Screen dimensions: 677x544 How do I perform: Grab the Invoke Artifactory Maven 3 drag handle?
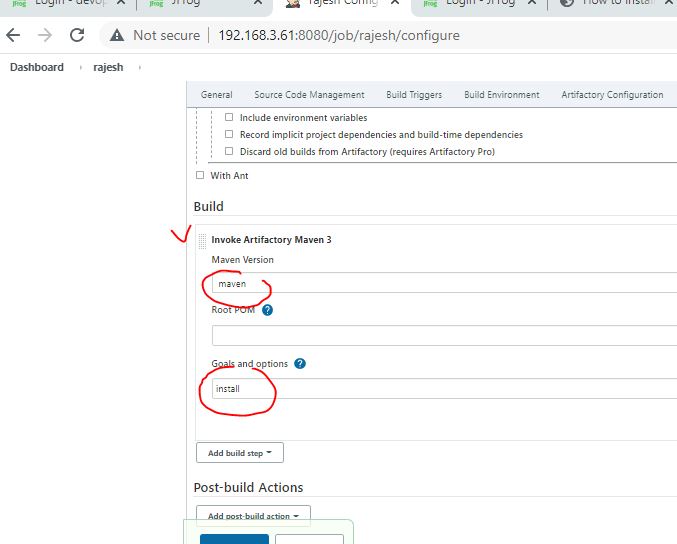point(203,240)
